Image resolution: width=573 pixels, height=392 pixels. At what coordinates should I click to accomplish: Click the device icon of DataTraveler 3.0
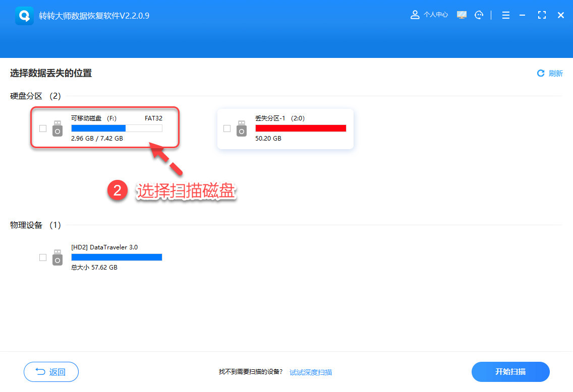pyautogui.click(x=57, y=257)
